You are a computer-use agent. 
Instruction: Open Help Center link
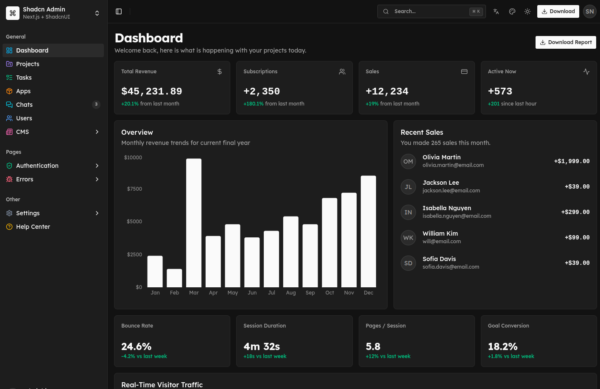(53, 226)
